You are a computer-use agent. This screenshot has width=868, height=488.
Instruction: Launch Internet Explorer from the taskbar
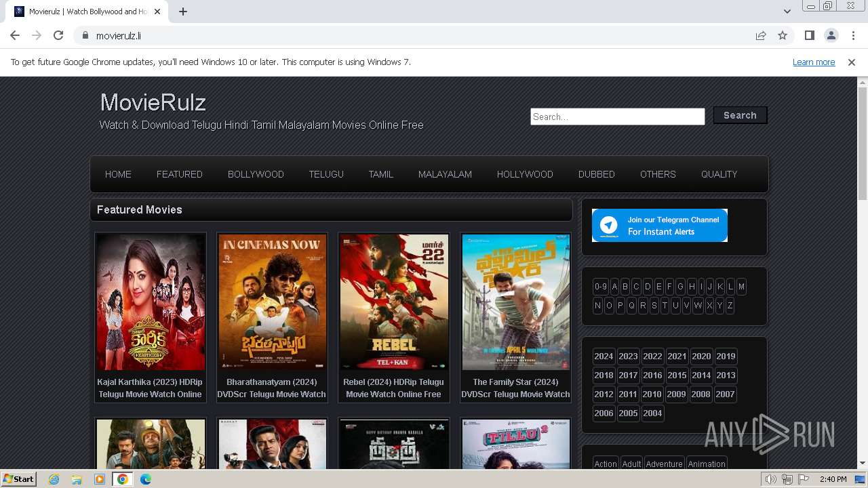tap(54, 479)
